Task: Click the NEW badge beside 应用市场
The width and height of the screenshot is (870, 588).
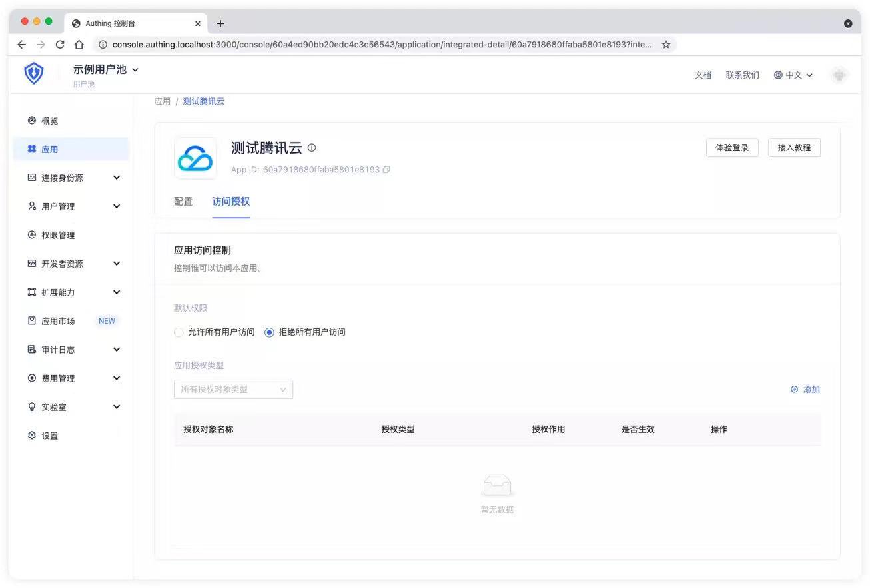Action: click(x=107, y=321)
